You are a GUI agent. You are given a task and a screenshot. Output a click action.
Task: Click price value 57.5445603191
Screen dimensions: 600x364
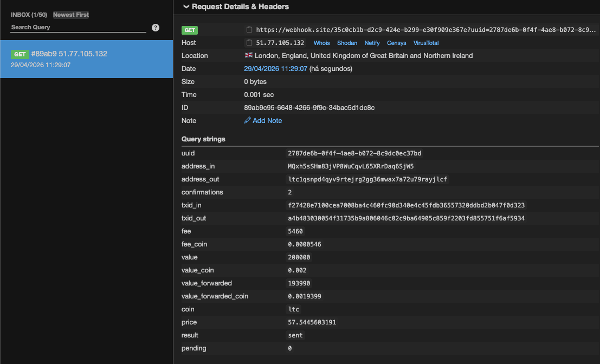click(312, 322)
